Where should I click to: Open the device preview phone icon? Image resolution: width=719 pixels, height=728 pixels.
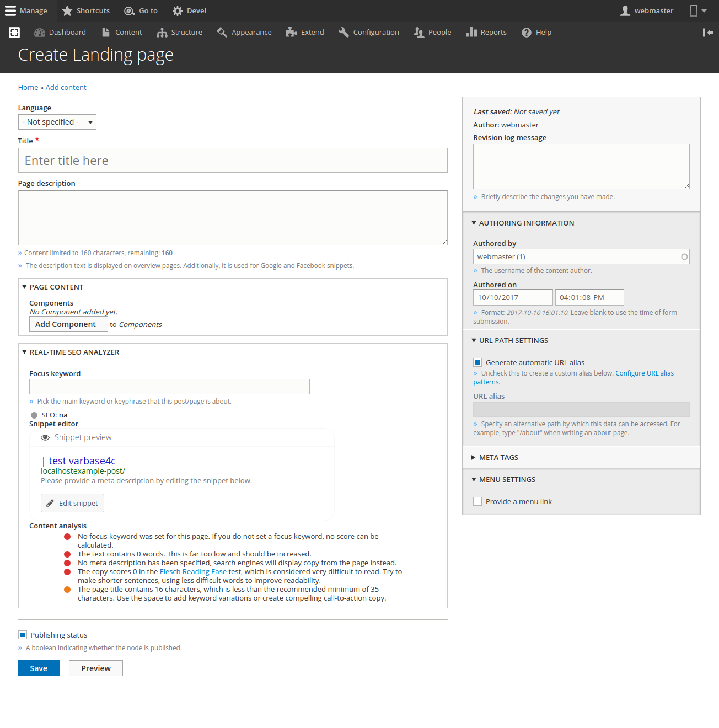[x=694, y=11]
